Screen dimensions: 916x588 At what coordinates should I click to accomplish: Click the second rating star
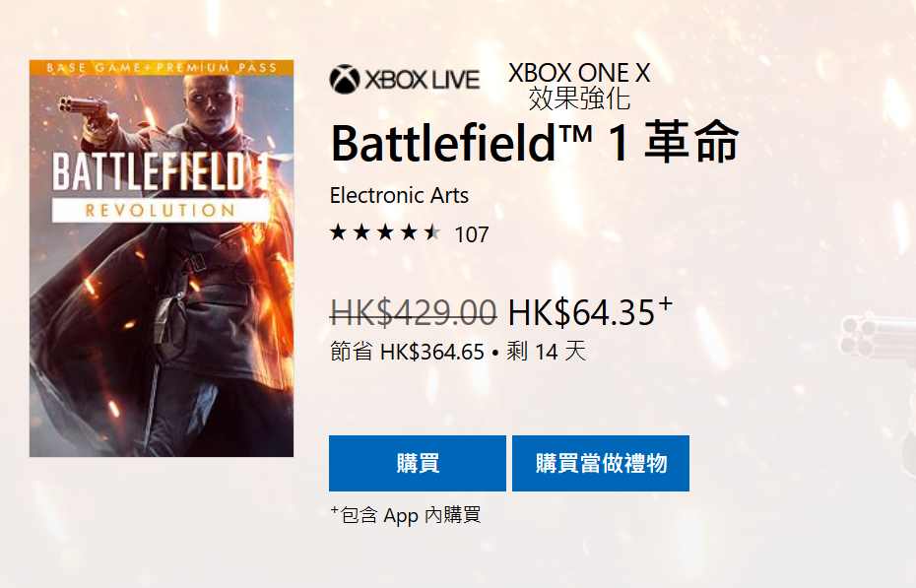(362, 233)
